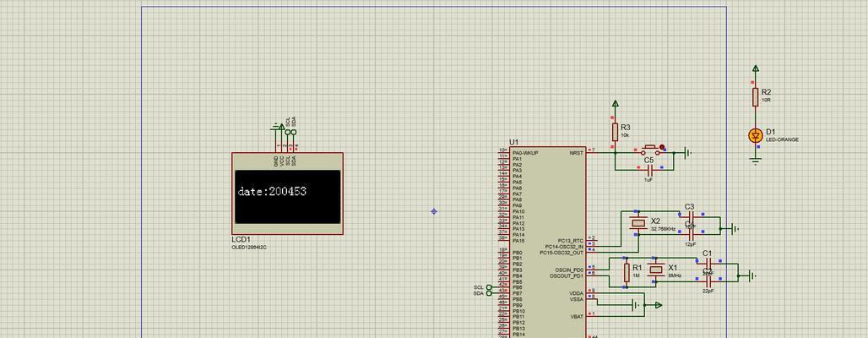Click the arrow terminal on VDDA/VBAT line
The image size is (868, 338).
(x=659, y=305)
